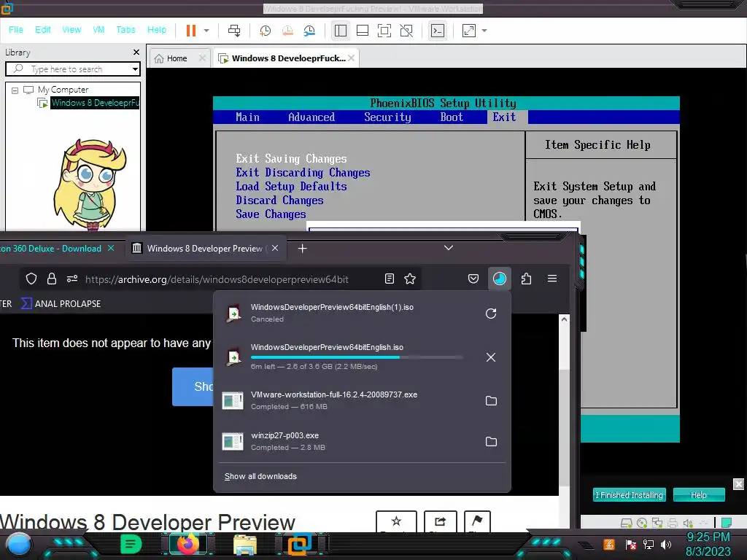Select the BIOS Main menu
Screen dimensions: 747x560
click(x=248, y=117)
